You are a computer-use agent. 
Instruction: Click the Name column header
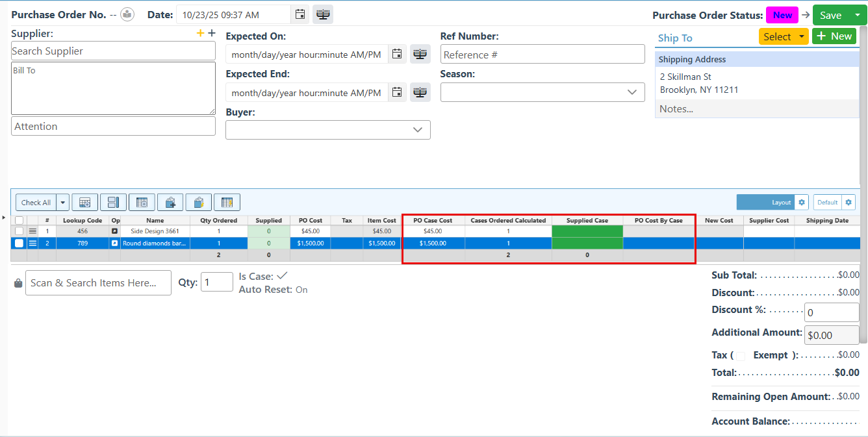[155, 221]
